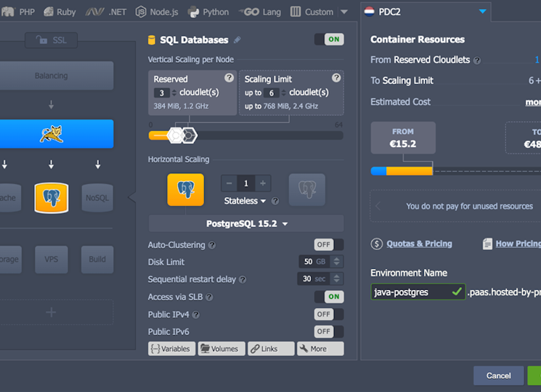
Task: Click the NoSQL database block
Action: click(97, 198)
